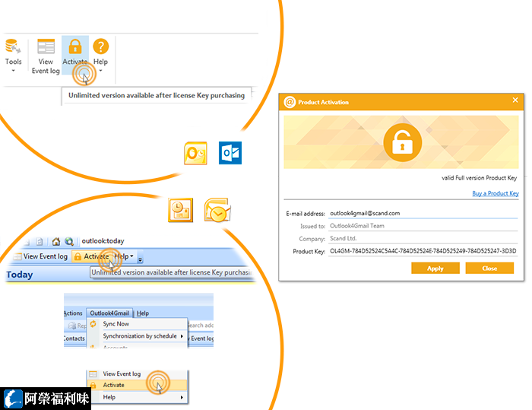This screenshot has height=410, width=532.
Task: Click the Product Key field
Action: pyautogui.click(x=423, y=251)
